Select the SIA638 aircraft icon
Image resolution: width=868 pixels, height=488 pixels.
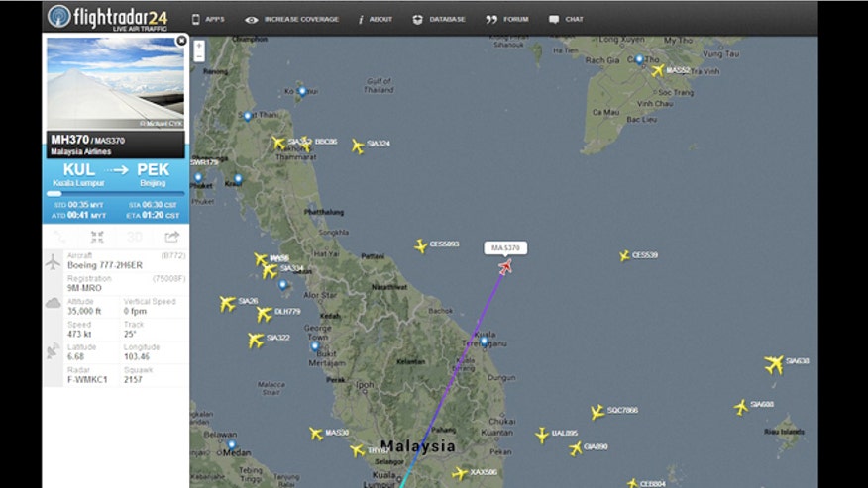774,364
